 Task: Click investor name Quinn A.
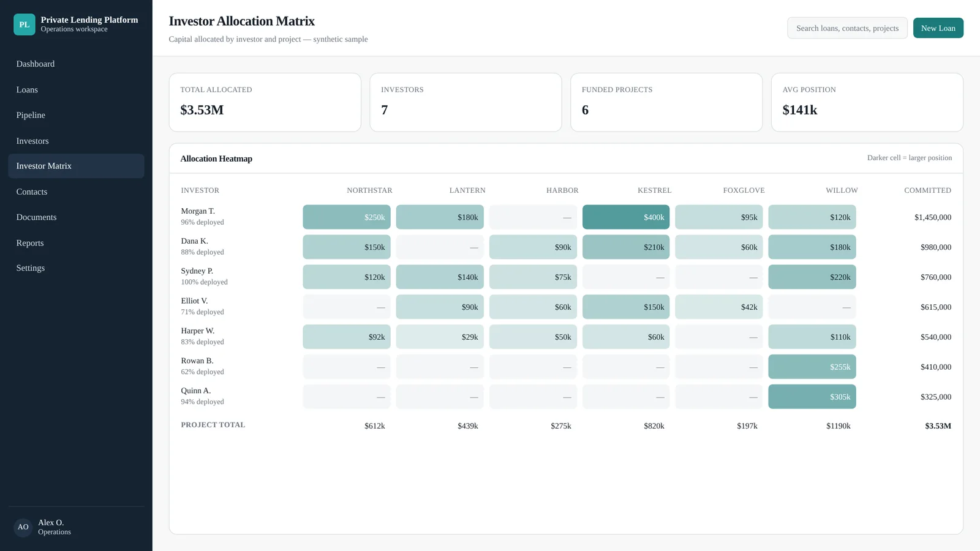196,391
